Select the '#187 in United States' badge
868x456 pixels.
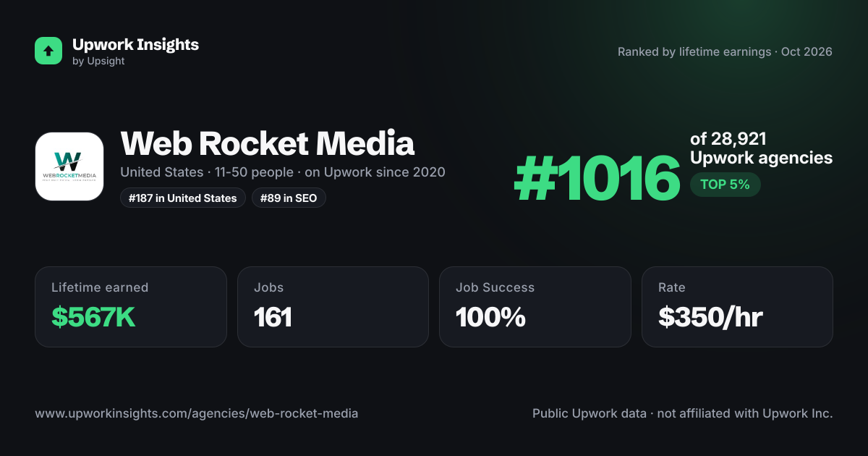pyautogui.click(x=183, y=198)
